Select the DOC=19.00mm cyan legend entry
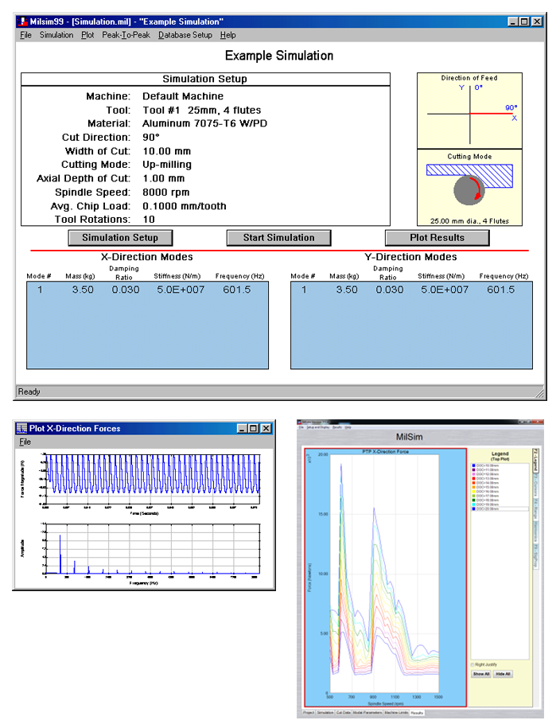560x728 pixels. tap(500, 504)
